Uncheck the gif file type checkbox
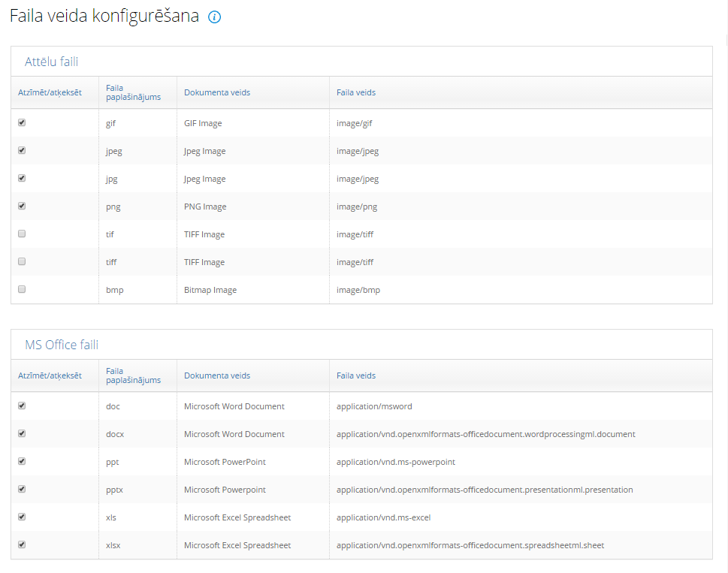728x573 pixels. (22, 122)
